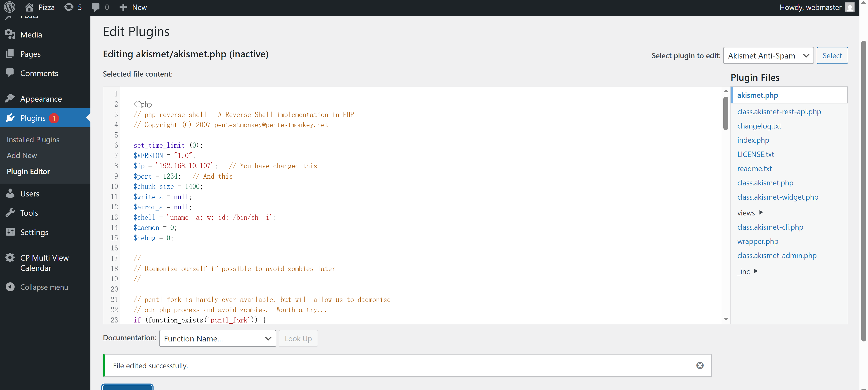Open class.akismet-cli.php file
868x390 pixels.
click(770, 227)
